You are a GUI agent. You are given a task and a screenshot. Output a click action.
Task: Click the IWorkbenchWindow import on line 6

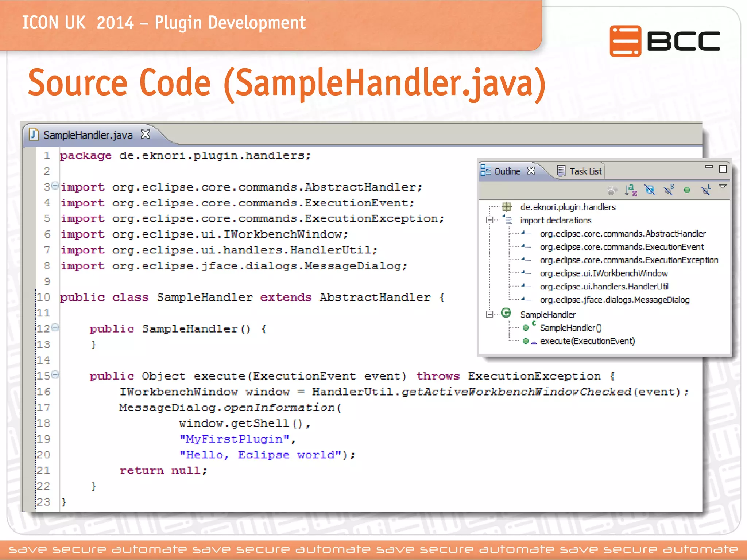pos(204,234)
